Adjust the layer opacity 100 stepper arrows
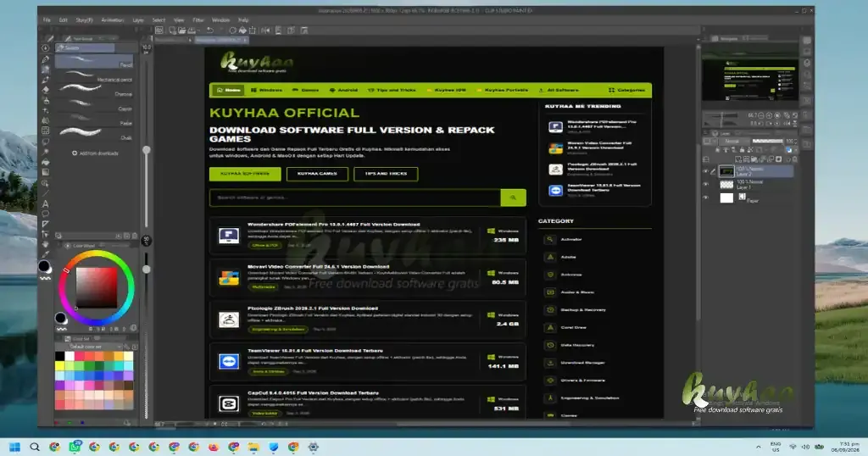 [x=795, y=141]
